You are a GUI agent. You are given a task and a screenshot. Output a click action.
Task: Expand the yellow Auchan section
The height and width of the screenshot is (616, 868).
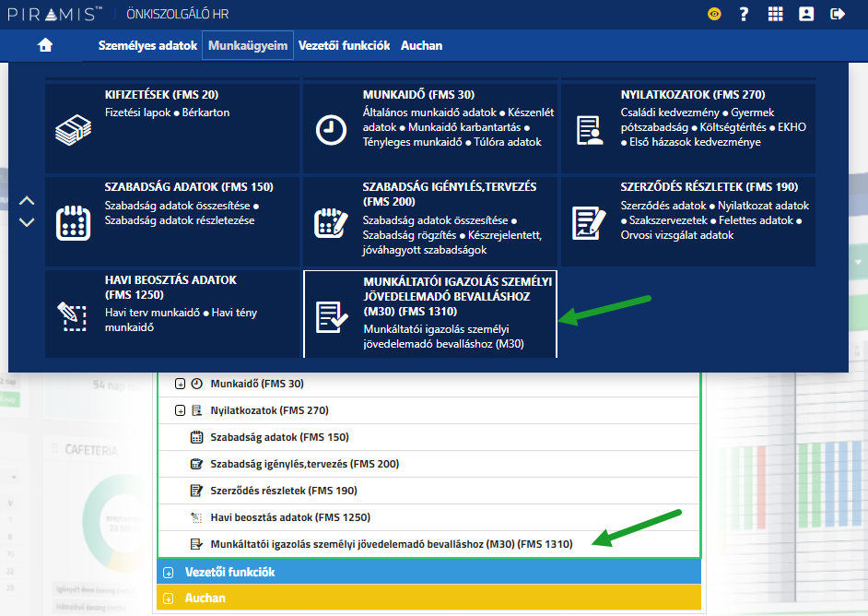[x=169, y=598]
